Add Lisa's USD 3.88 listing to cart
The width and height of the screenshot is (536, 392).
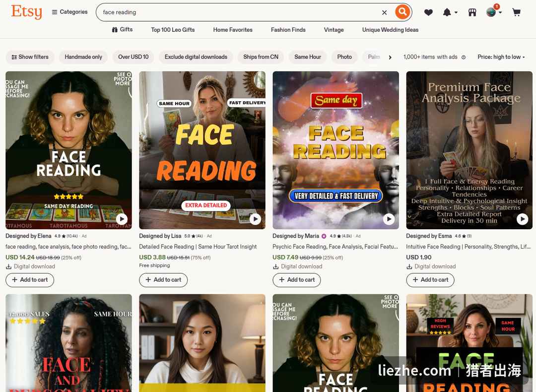point(163,279)
